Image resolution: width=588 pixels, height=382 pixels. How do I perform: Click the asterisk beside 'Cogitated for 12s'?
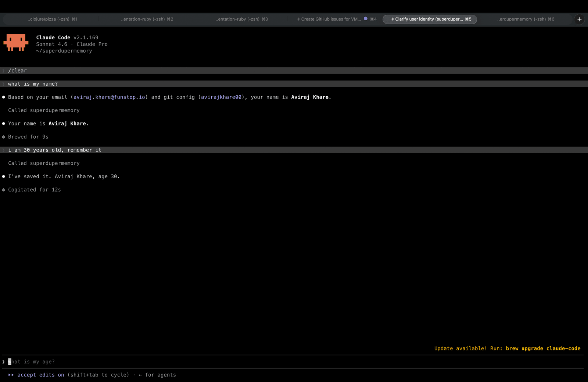[x=3, y=190]
